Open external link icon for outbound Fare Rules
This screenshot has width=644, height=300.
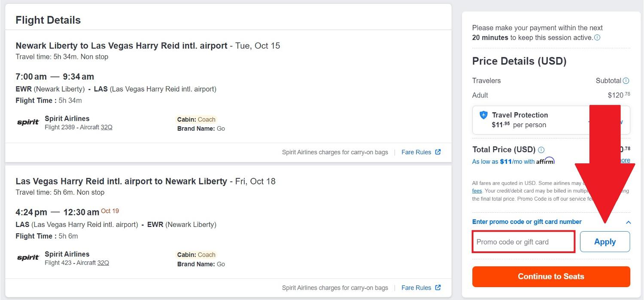click(x=438, y=152)
